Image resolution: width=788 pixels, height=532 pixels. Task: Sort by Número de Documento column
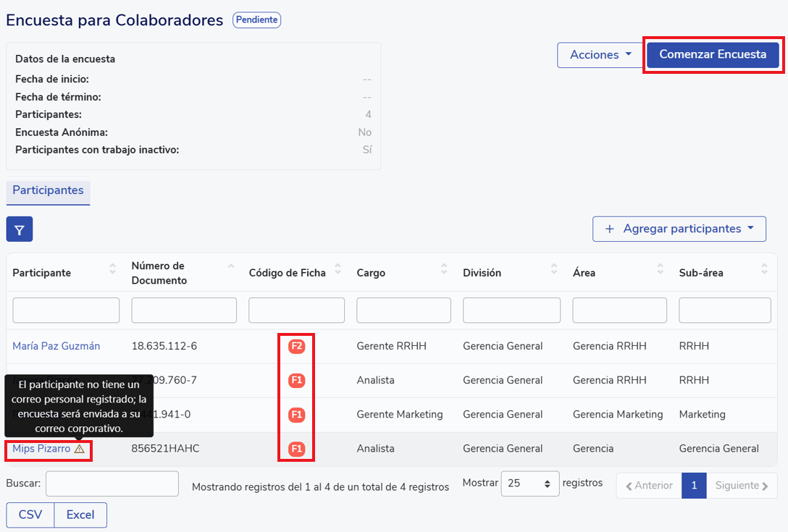(230, 267)
